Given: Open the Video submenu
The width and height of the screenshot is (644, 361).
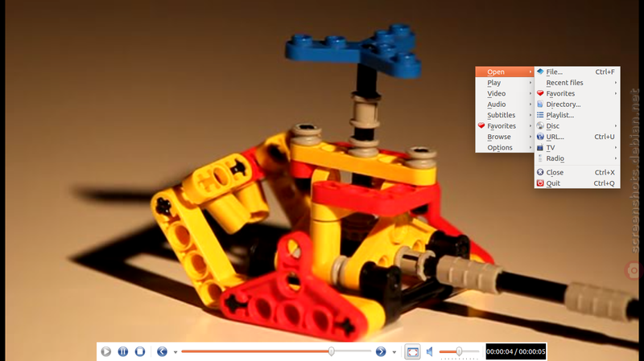Looking at the screenshot, I should (x=505, y=93).
